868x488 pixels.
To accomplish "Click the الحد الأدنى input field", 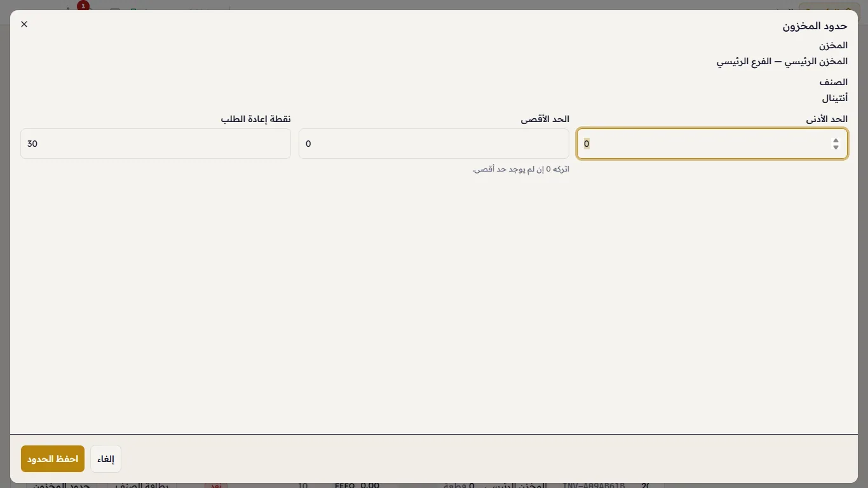I will click(x=712, y=144).
